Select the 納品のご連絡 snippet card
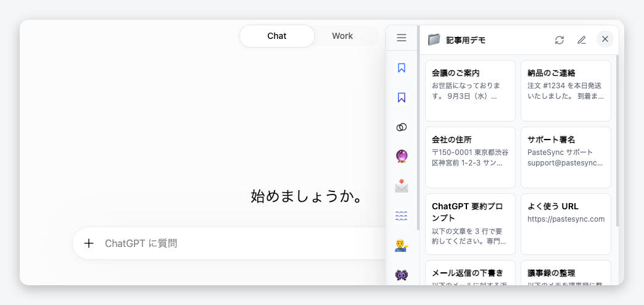644x305 pixels. [566, 91]
